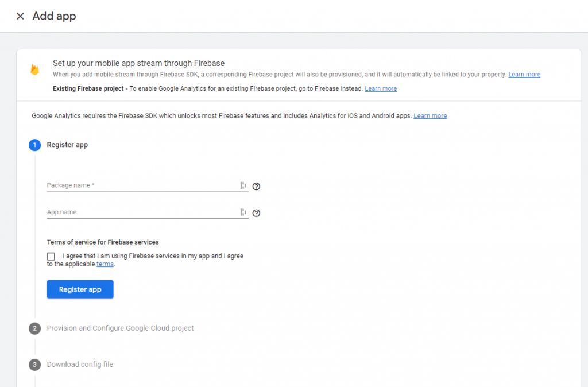This screenshot has width=588, height=387.
Task: Tick the Firebase terms agreement checkbox
Action: tap(51, 256)
